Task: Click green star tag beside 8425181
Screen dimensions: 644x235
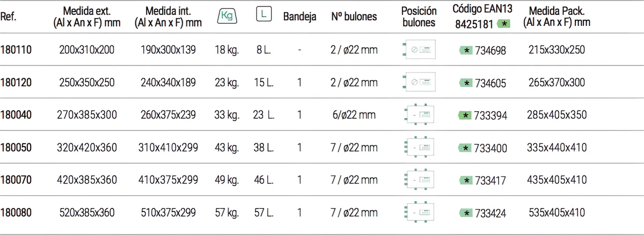Action: pyautogui.click(x=505, y=23)
